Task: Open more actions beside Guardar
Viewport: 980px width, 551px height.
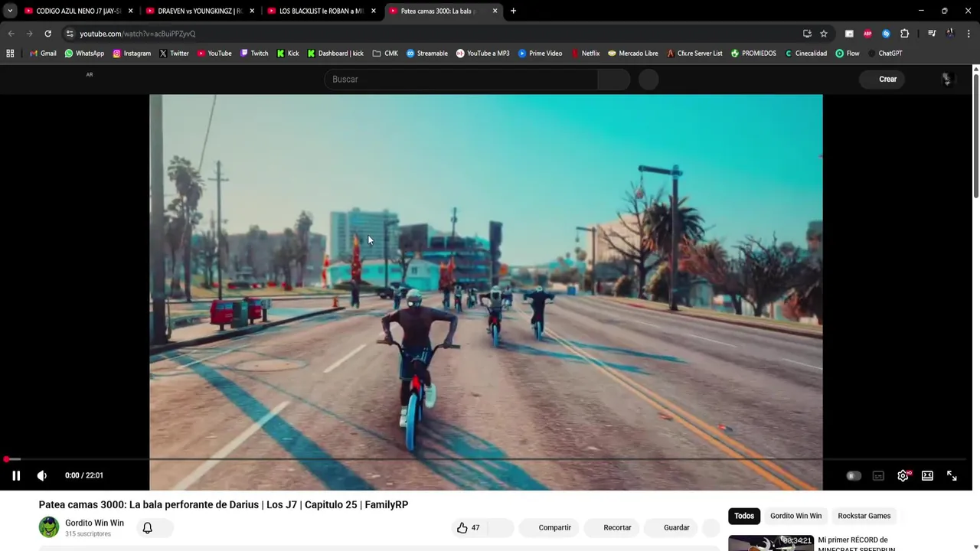Action: (711, 527)
